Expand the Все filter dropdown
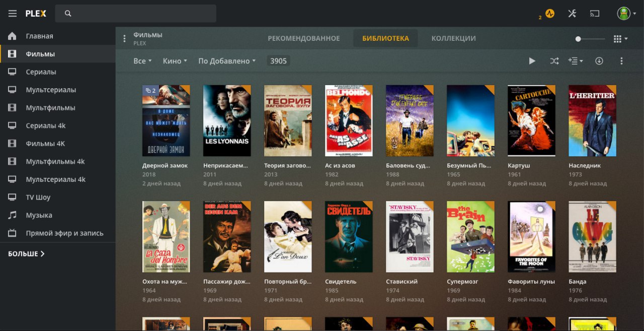 click(142, 61)
